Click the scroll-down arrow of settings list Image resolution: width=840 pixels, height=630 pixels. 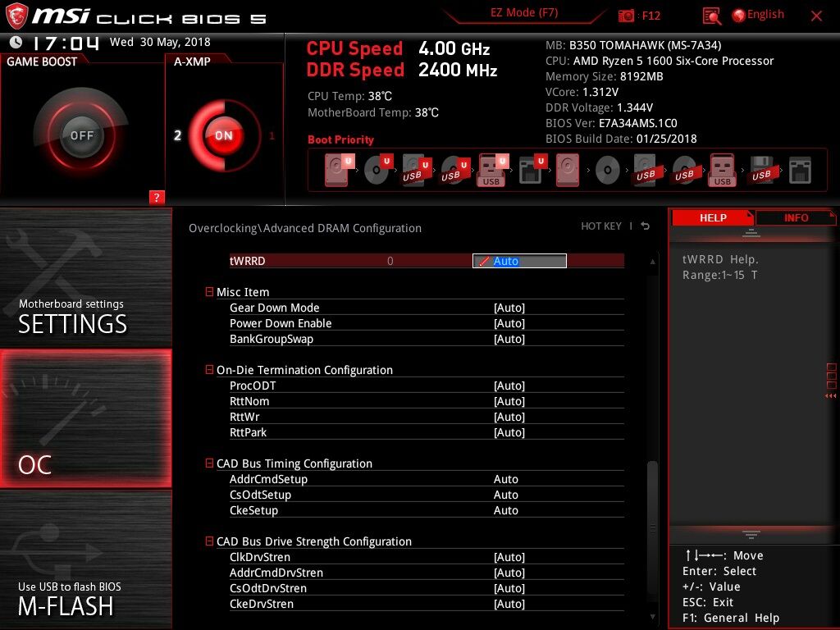click(652, 617)
